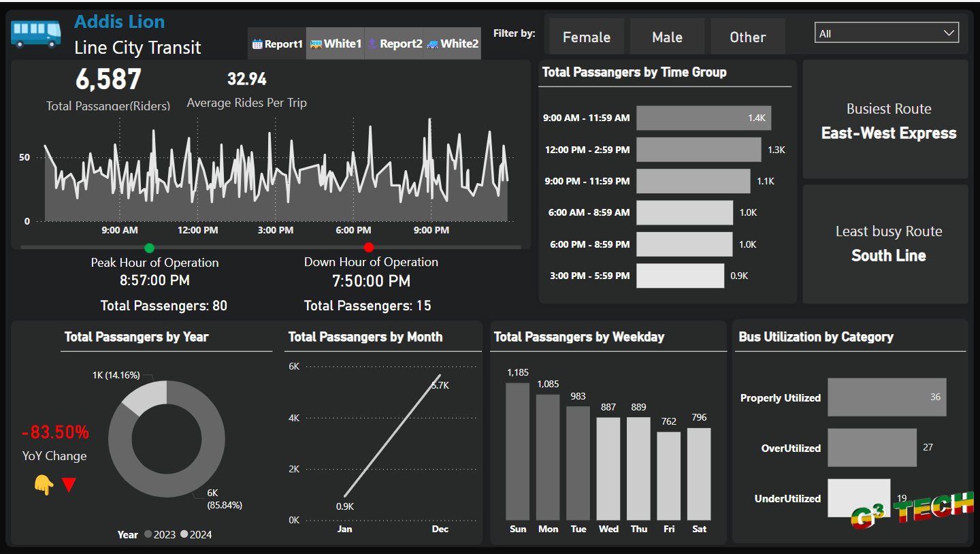Screen dimensions: 980x554
Task: Select the Friday weekday bar
Action: (x=669, y=476)
